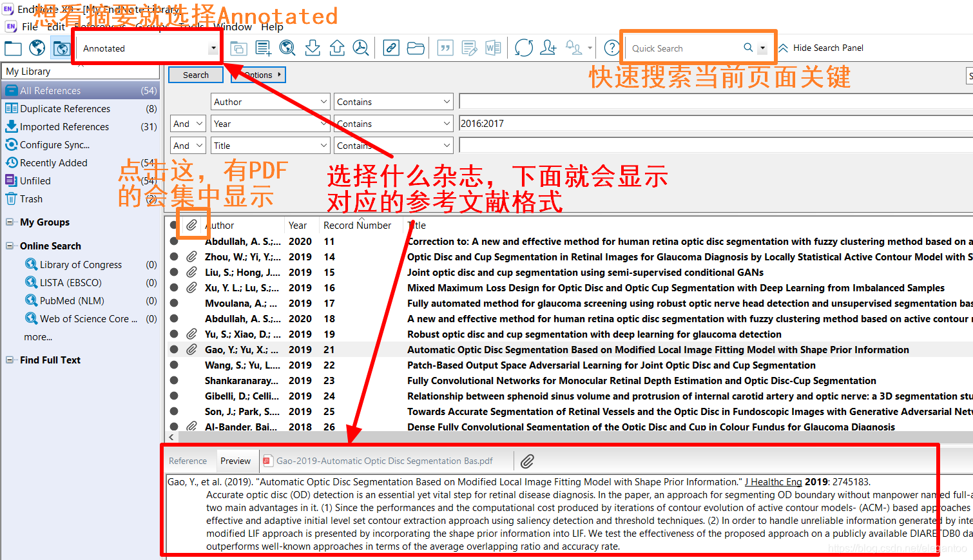The width and height of the screenshot is (973, 560).
Task: Toggle read status dot for Xu, Y. L. row
Action: 174,288
